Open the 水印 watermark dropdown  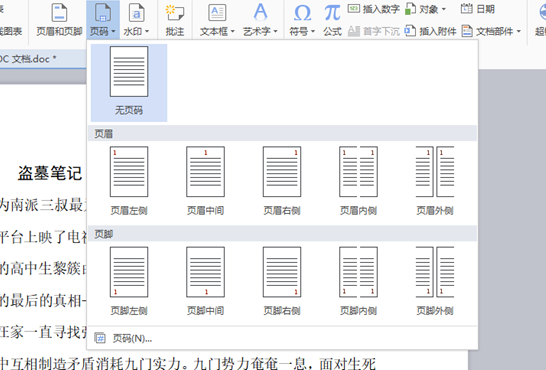point(136,20)
